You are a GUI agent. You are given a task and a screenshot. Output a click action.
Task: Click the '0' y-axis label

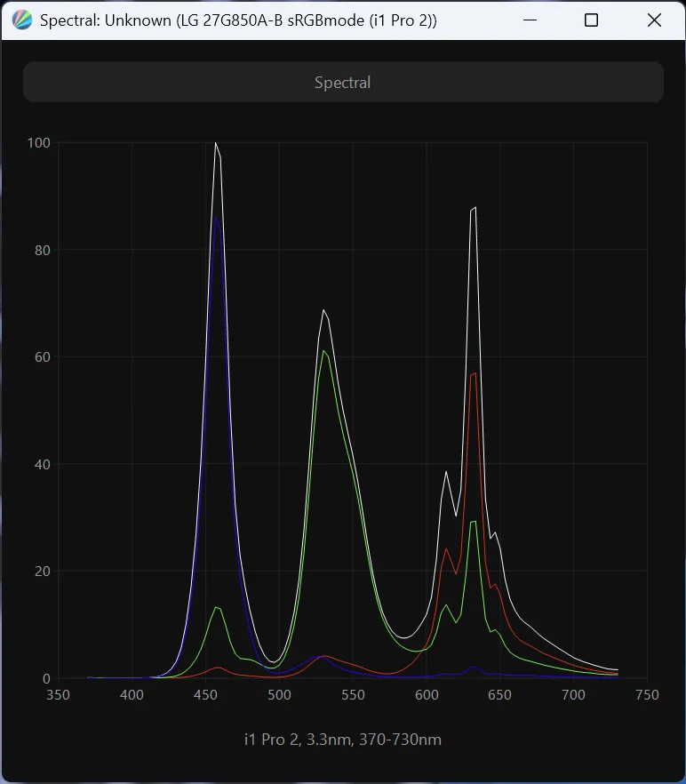(46, 678)
